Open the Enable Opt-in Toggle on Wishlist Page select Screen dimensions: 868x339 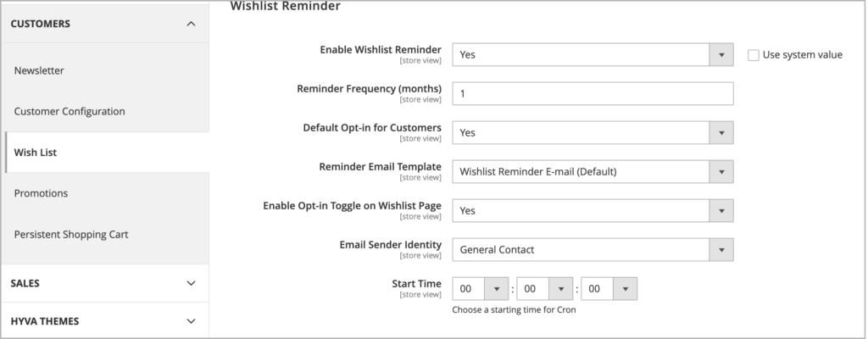[x=593, y=210]
